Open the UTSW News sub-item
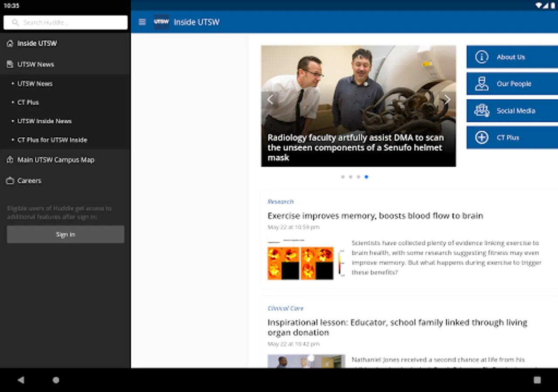558x392 pixels. (65, 84)
